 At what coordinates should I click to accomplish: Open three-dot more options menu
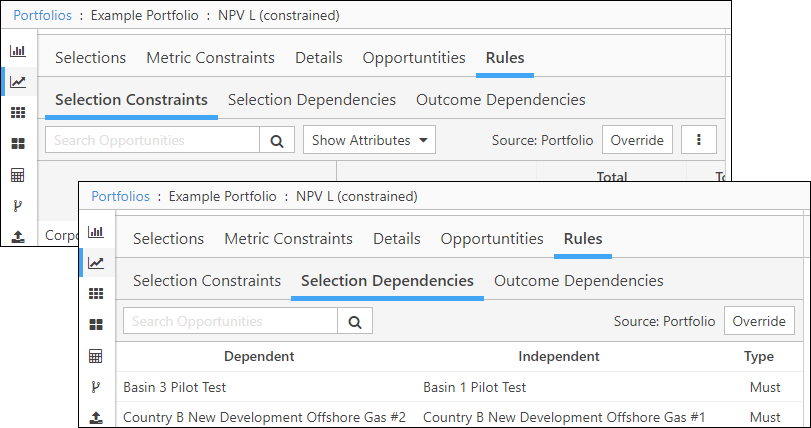[699, 140]
